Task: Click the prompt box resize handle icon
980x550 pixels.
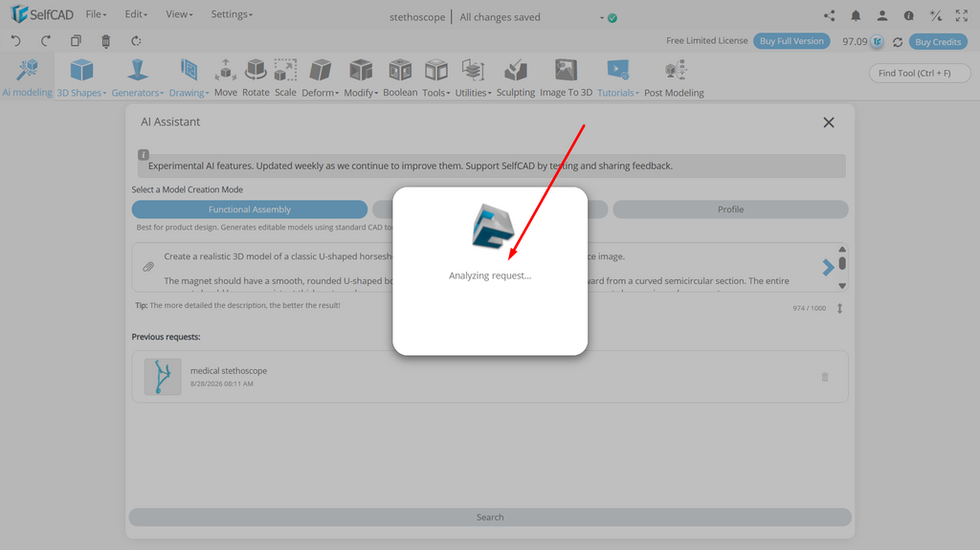Action: click(x=839, y=308)
